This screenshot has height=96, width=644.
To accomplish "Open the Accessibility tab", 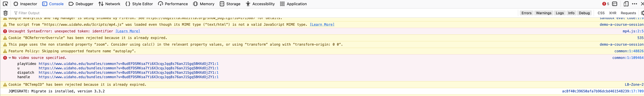I will coord(260,4).
